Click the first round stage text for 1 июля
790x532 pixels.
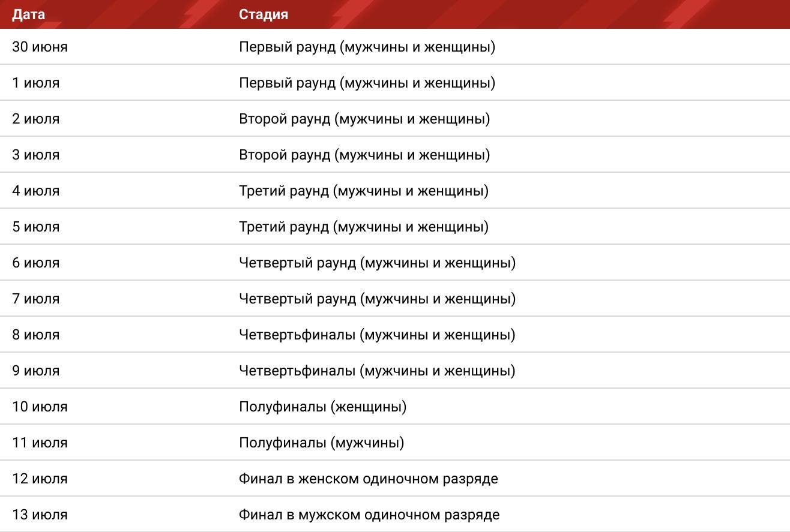[x=367, y=83]
